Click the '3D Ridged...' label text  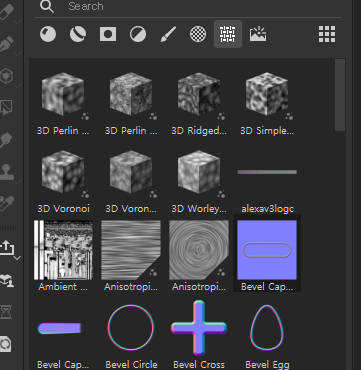(199, 131)
